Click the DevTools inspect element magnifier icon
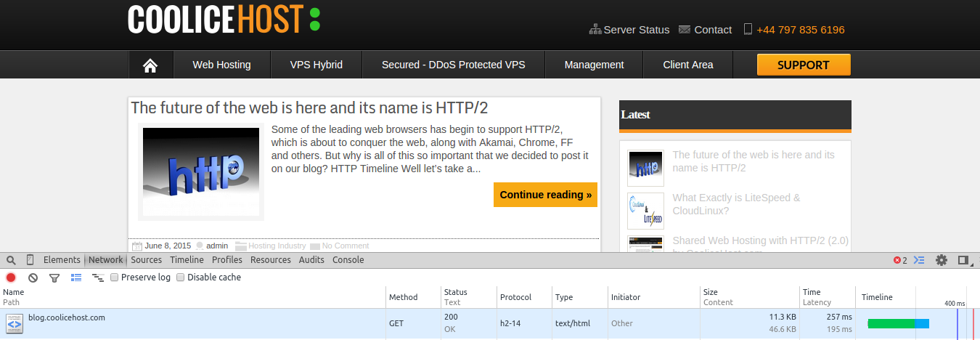Viewport: 980px width, 340px height. (11, 260)
